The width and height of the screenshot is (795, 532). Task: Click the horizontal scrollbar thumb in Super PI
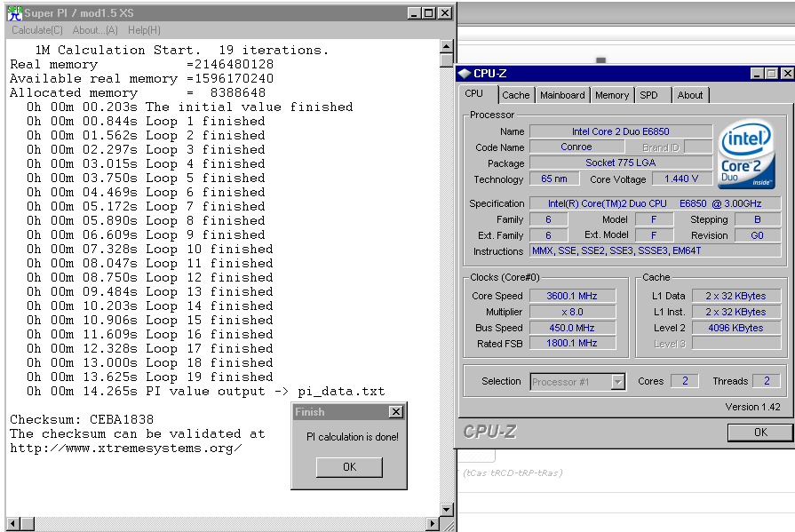[28, 523]
